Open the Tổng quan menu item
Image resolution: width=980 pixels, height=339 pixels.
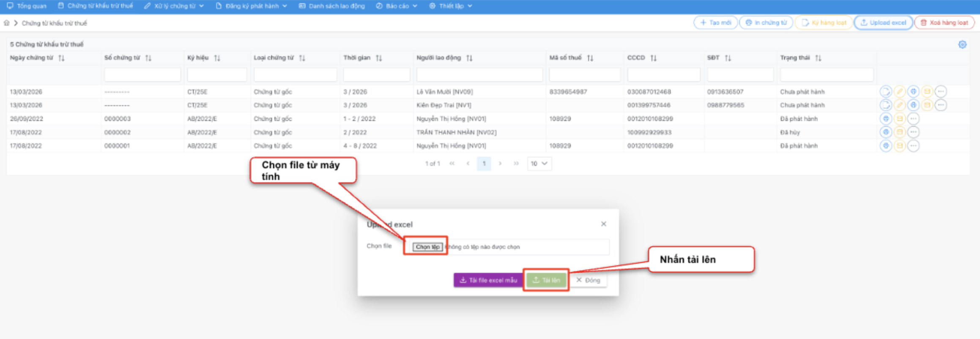click(27, 6)
